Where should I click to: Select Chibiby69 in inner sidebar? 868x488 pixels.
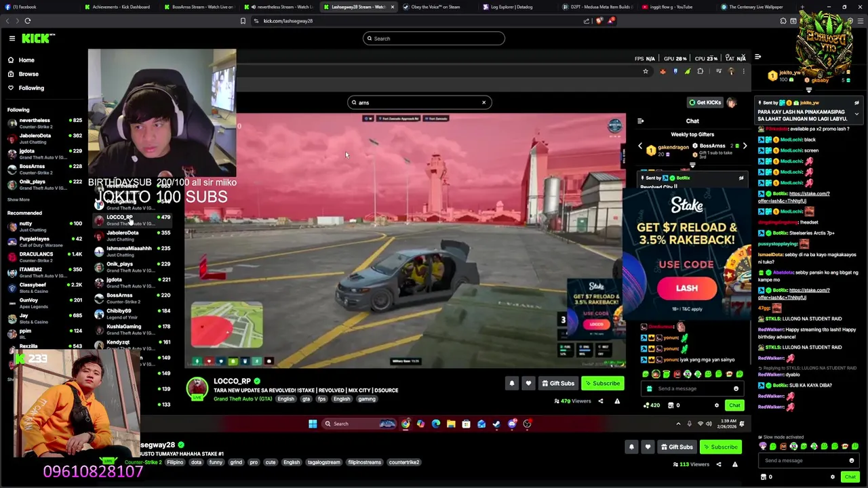pos(132,313)
